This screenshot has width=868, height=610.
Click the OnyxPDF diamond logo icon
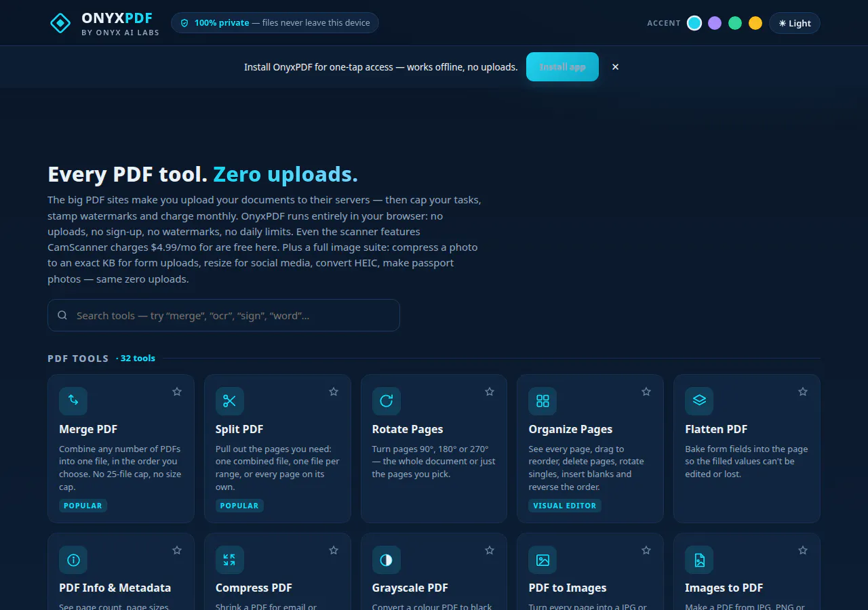[x=60, y=23]
